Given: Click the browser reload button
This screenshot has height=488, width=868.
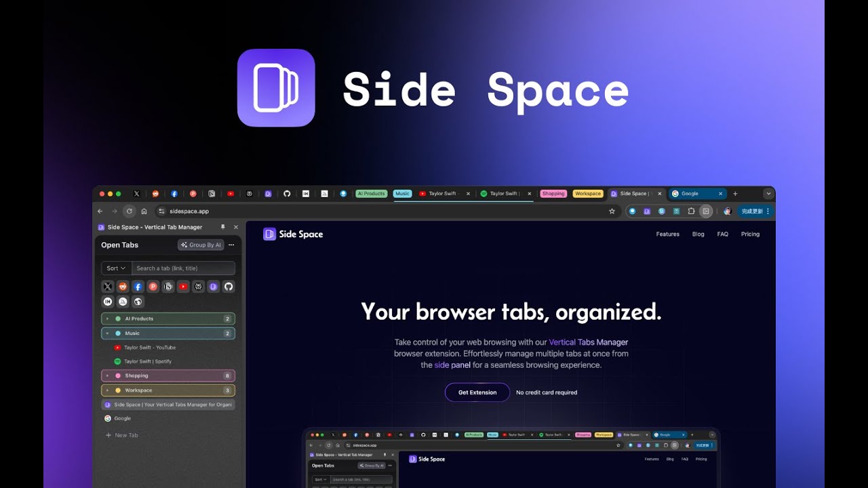Looking at the screenshot, I should (130, 211).
